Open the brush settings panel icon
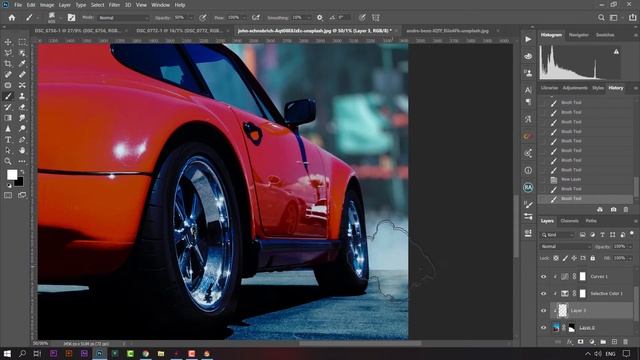This screenshot has height=360, width=640. pos(71,18)
